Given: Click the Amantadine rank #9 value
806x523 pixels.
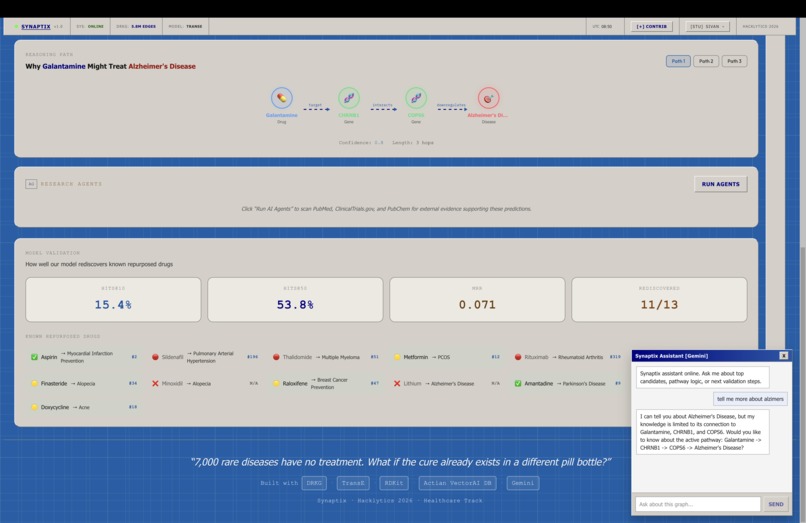Looking at the screenshot, I should pyautogui.click(x=618, y=383).
